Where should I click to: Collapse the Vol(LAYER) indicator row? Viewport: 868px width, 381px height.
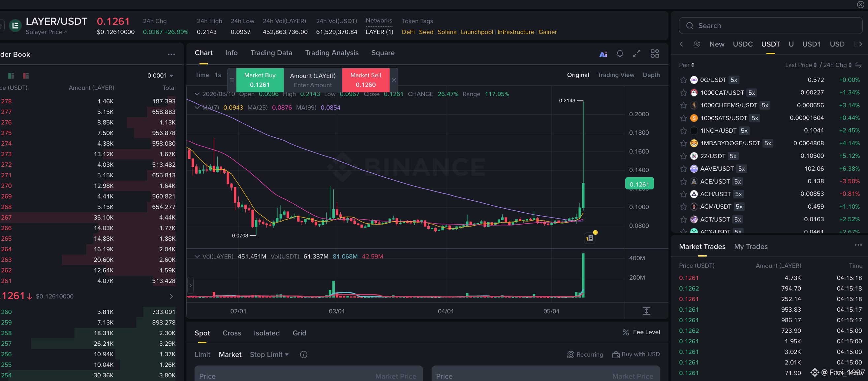click(197, 257)
